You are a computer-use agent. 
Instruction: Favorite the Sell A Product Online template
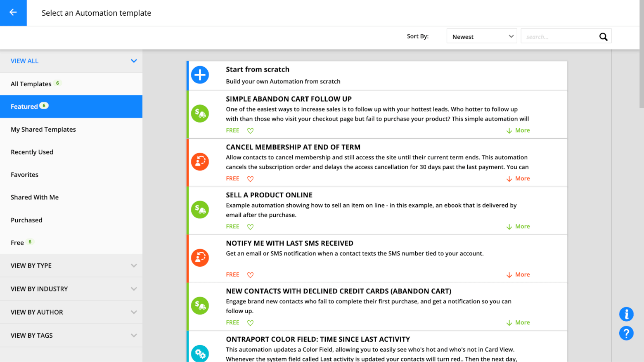point(250,226)
